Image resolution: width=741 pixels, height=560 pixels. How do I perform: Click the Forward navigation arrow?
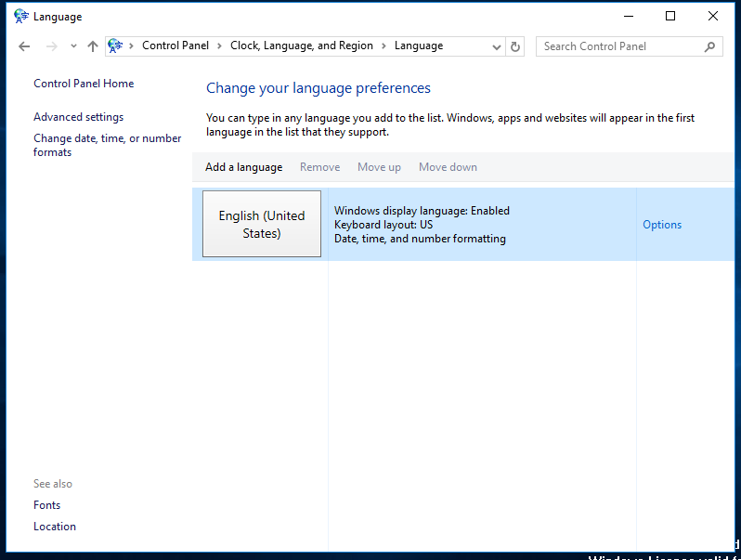[51, 46]
